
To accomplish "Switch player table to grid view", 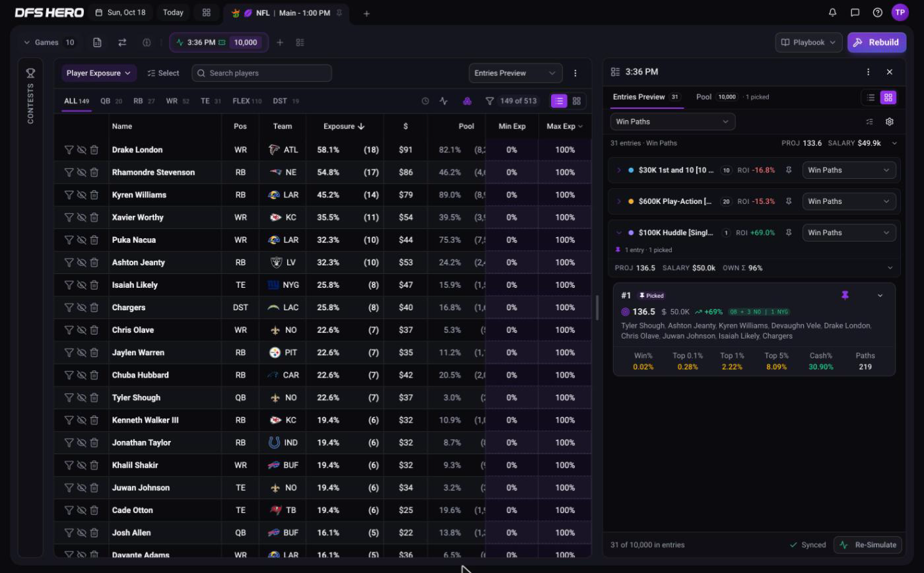I will click(x=577, y=101).
